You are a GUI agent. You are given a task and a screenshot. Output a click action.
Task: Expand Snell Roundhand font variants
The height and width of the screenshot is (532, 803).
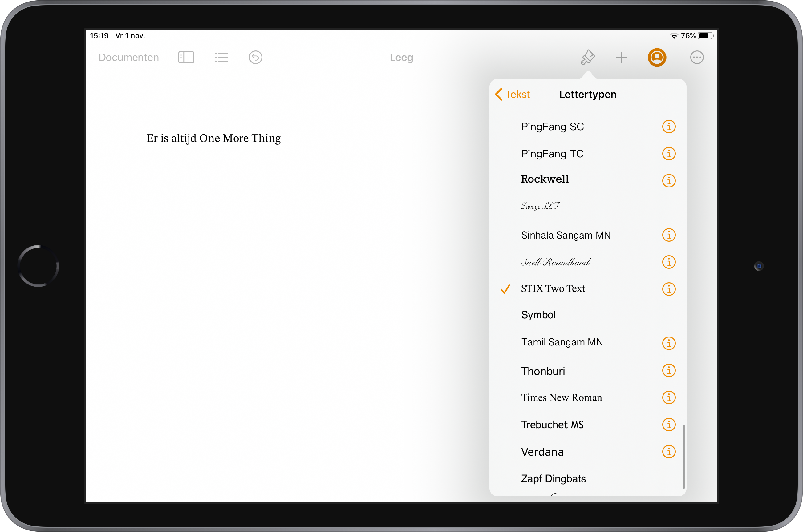(x=669, y=262)
